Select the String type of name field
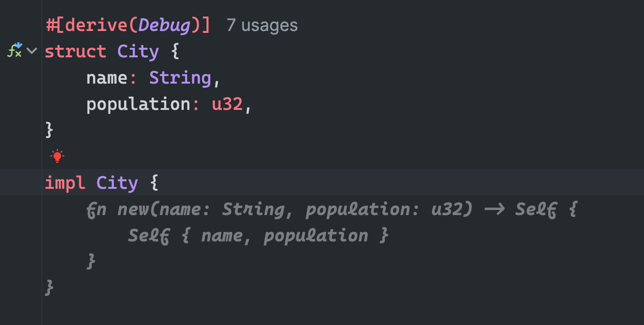The image size is (644, 325). 180,77
